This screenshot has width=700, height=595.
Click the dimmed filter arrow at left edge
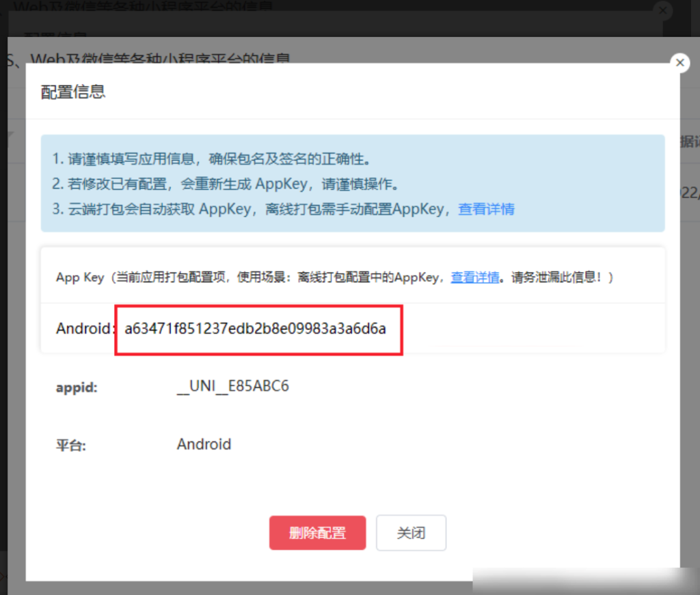coord(10,137)
